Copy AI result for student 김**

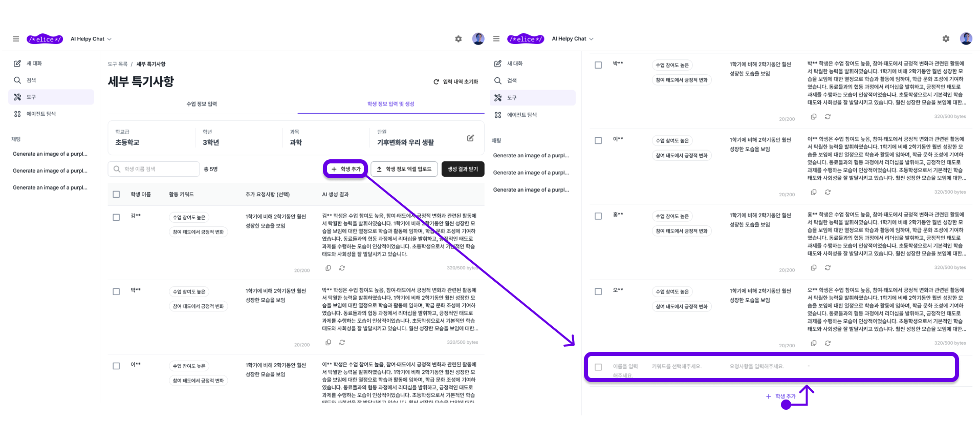click(328, 268)
